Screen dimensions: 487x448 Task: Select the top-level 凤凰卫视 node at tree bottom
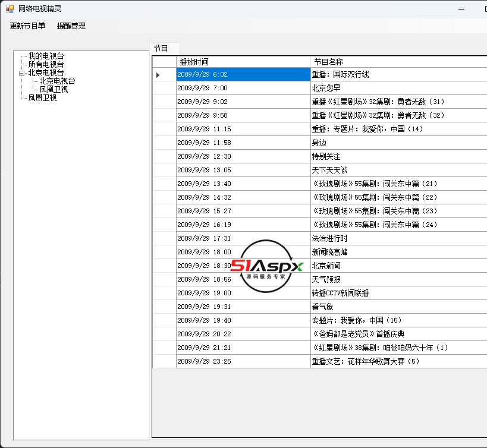42,98
